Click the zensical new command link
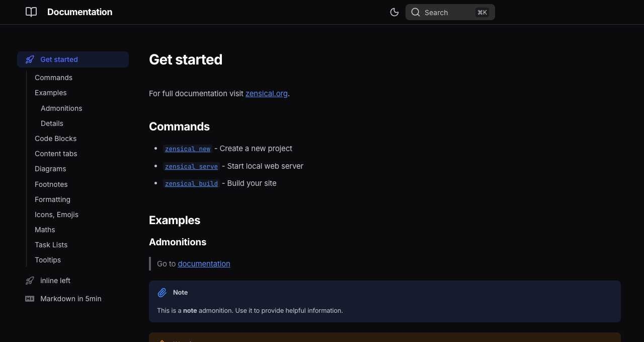This screenshot has height=342, width=644. click(x=188, y=149)
